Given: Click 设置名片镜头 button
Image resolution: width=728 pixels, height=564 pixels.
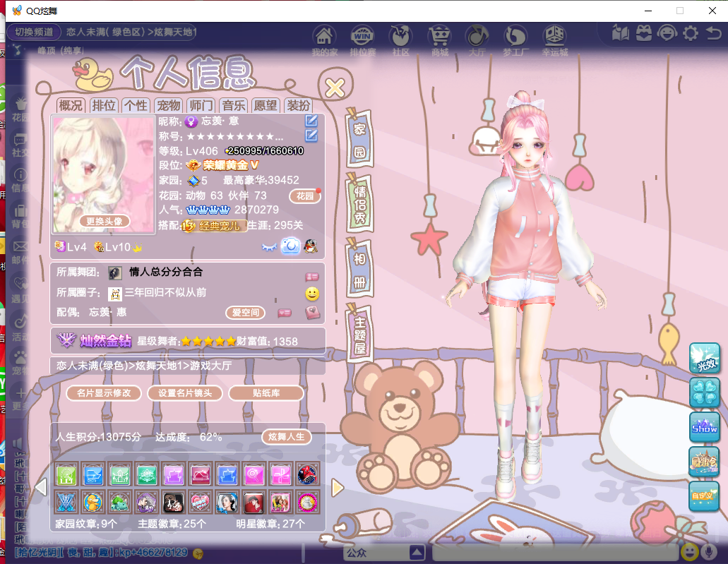Looking at the screenshot, I should pyautogui.click(x=185, y=393).
